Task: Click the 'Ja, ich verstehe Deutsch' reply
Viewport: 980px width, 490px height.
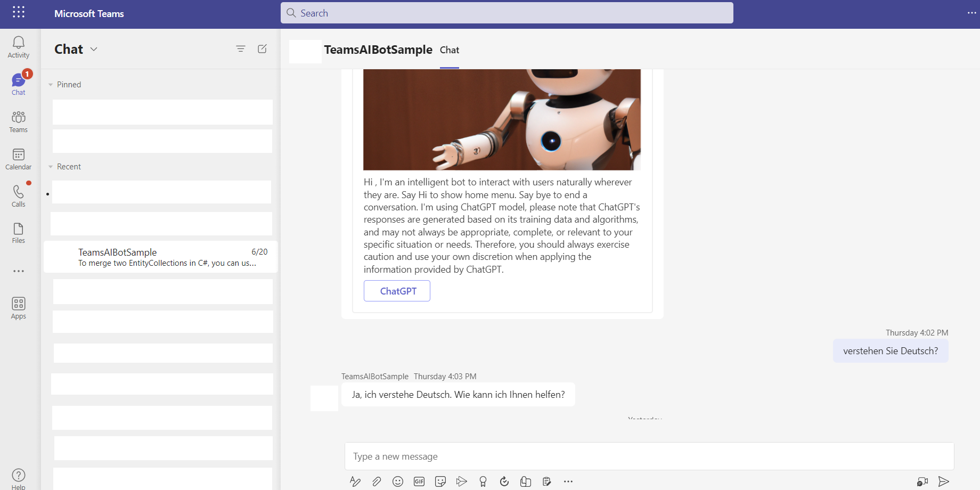Action: click(458, 395)
